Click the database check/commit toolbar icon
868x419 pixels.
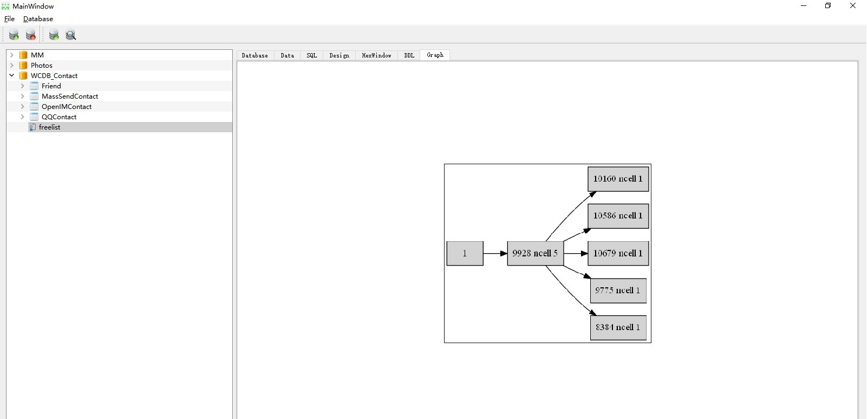(x=54, y=35)
